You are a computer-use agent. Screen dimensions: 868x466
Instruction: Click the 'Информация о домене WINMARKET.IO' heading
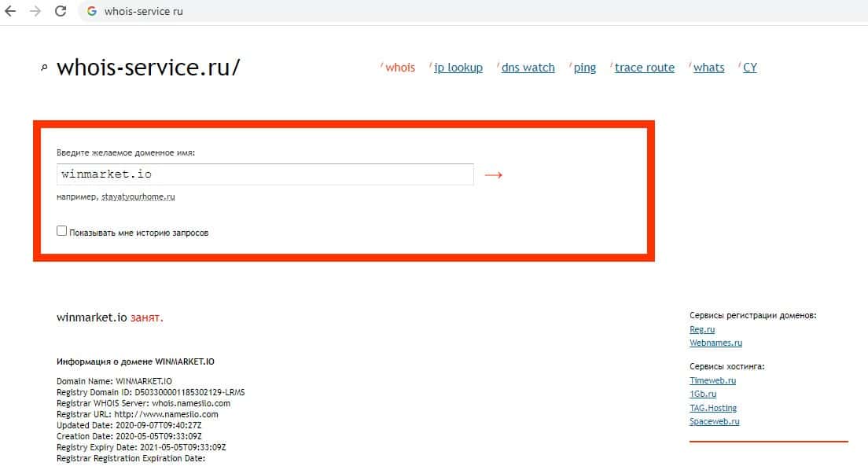135,361
